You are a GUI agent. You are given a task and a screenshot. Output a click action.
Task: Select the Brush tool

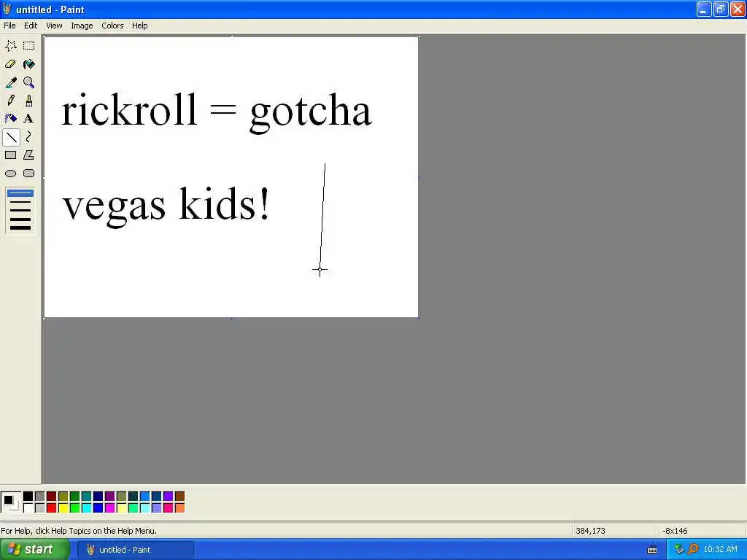tap(28, 101)
